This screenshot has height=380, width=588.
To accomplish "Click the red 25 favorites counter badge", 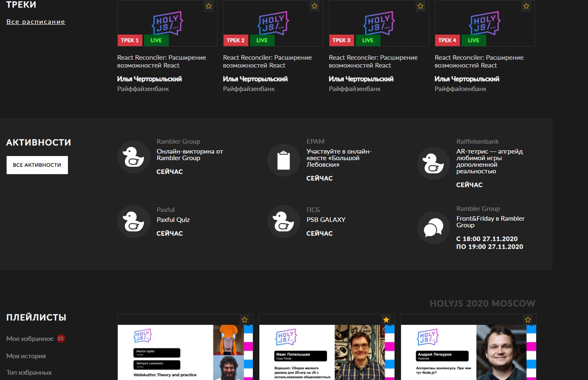I will click(61, 338).
